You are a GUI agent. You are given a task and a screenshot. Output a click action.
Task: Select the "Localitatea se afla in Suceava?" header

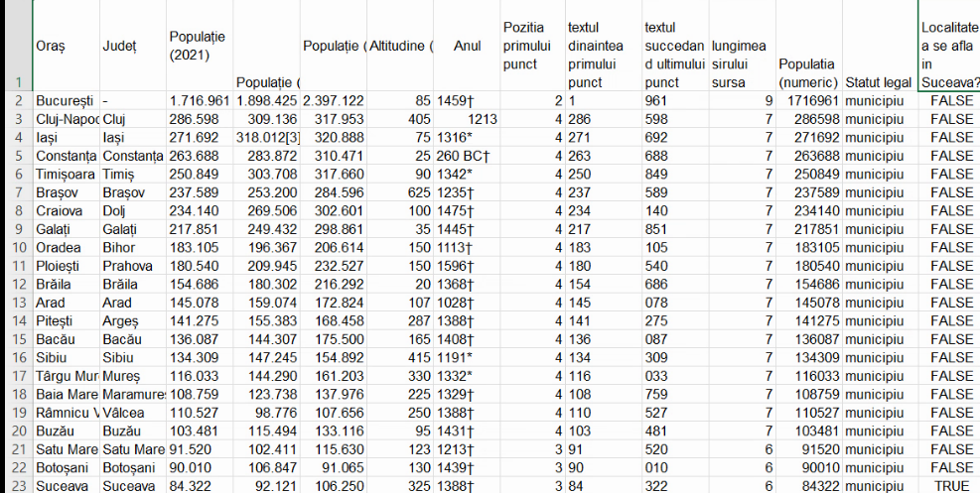point(950,46)
